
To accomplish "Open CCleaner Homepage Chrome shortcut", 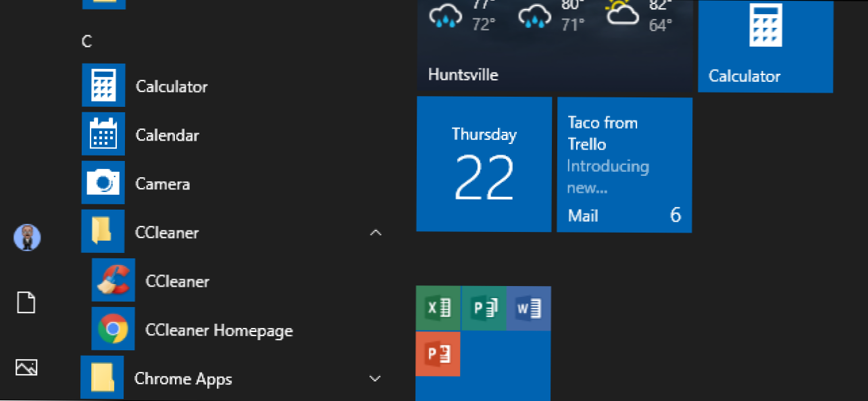I will pyautogui.click(x=218, y=331).
